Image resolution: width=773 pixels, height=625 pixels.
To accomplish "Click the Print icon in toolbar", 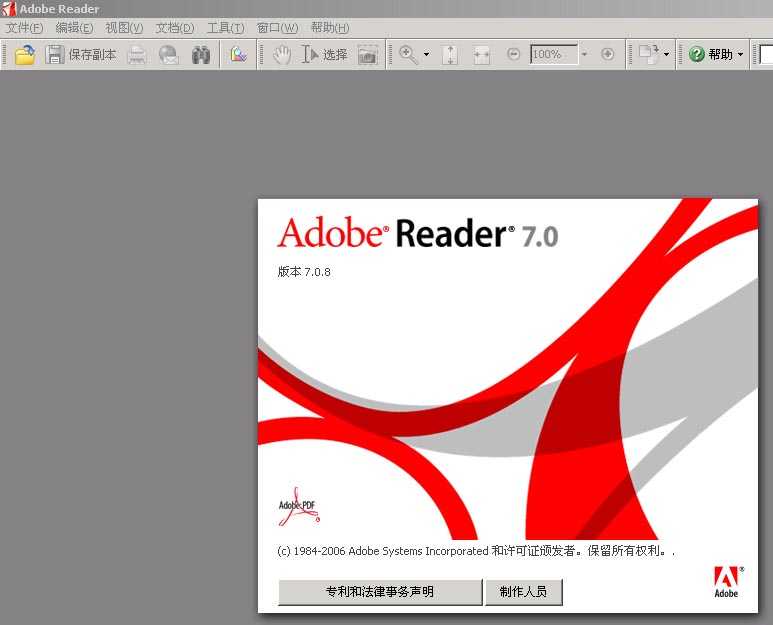I will click(137, 55).
